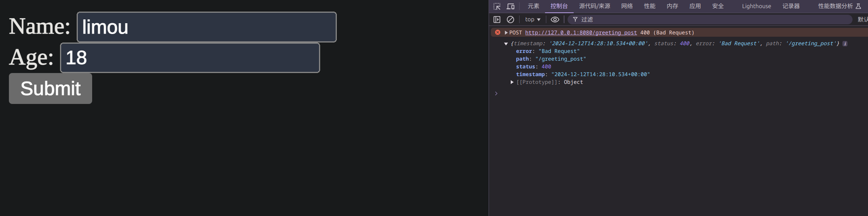Switch to the 元素 tab
Screen dimensions: 868x216
(533, 6)
